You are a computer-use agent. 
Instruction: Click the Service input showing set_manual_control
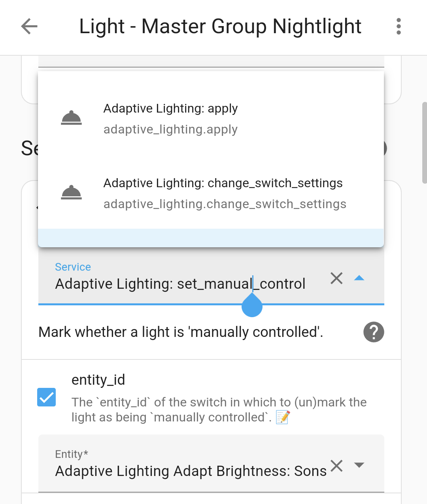[x=180, y=284]
